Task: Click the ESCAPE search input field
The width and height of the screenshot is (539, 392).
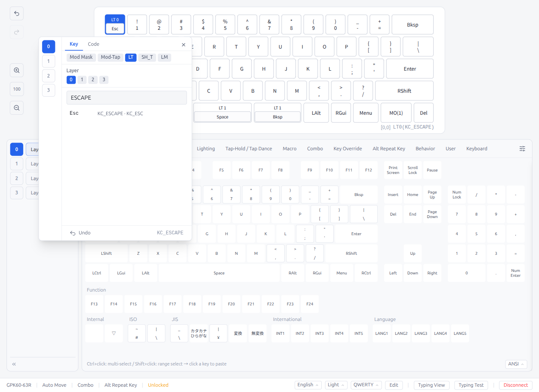Action: point(127,98)
